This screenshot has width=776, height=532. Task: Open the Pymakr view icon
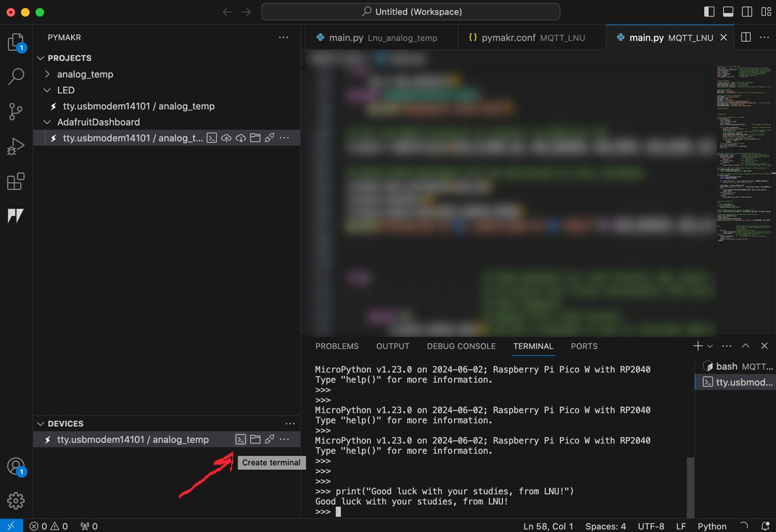16,215
